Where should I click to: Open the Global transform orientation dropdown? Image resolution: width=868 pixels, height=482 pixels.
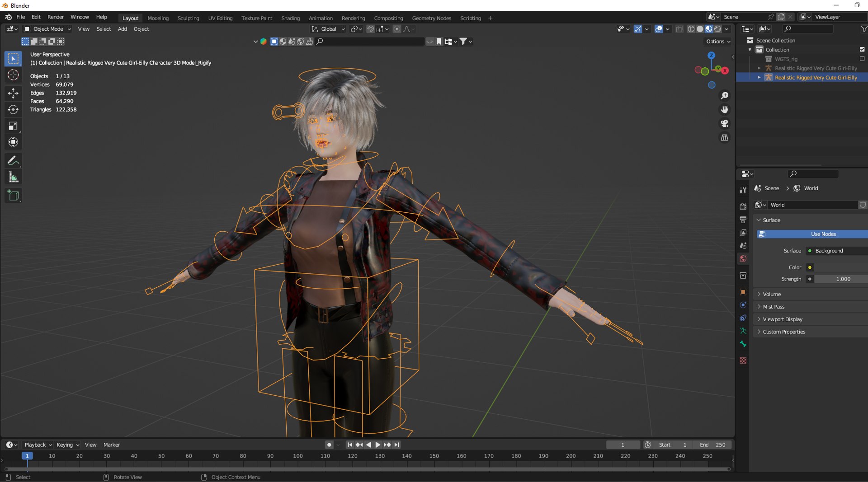[328, 29]
